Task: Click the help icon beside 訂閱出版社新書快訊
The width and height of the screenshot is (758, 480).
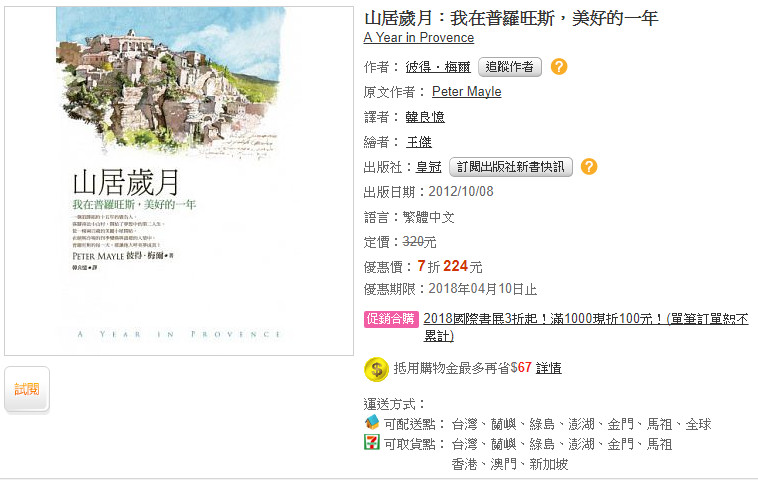Action: coord(589,167)
